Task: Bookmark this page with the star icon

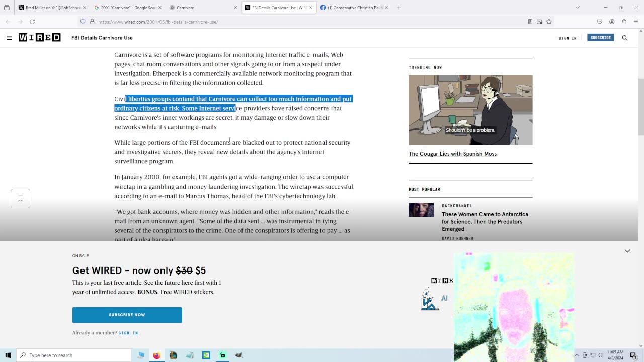Action: click(549, 22)
